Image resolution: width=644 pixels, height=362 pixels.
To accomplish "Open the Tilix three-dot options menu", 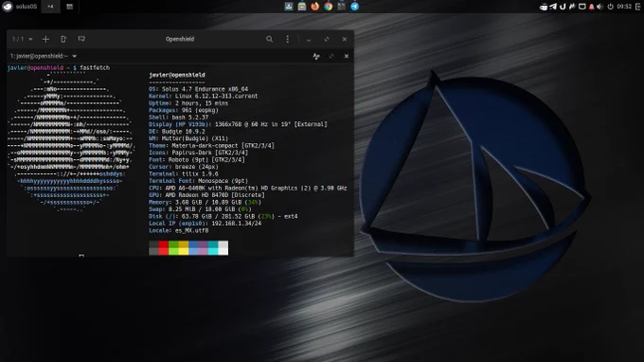I will coord(288,39).
